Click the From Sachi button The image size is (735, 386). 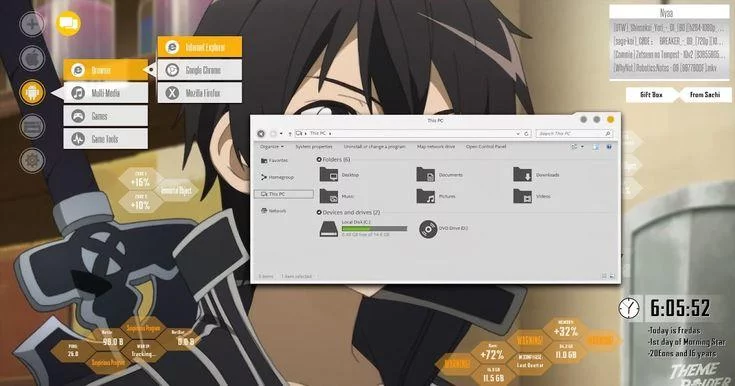pos(705,95)
